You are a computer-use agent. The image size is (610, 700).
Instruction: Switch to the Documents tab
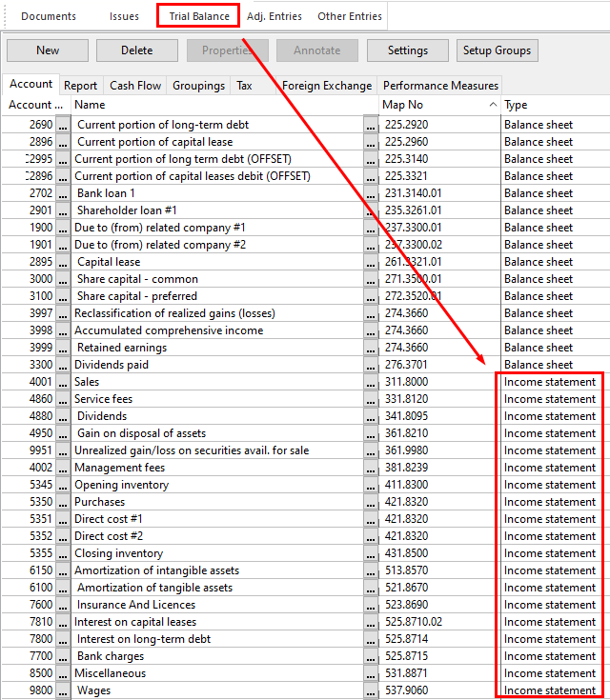point(49,16)
